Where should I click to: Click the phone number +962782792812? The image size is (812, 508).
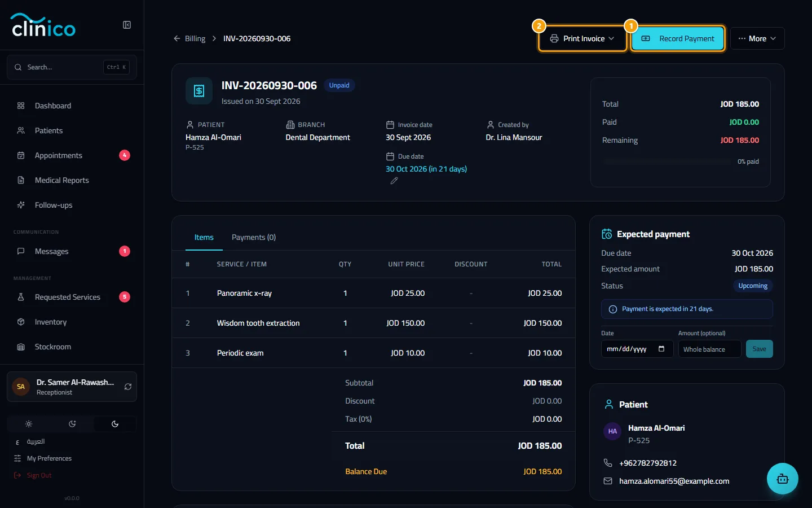pyautogui.click(x=648, y=463)
